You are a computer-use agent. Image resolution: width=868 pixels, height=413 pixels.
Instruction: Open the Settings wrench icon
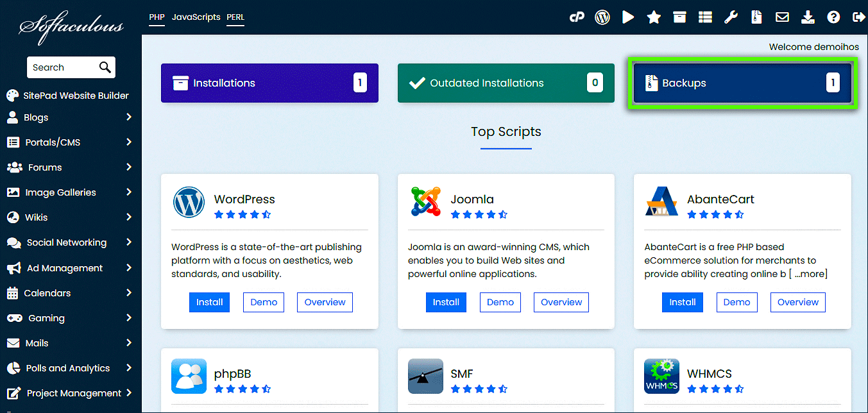[x=731, y=17]
